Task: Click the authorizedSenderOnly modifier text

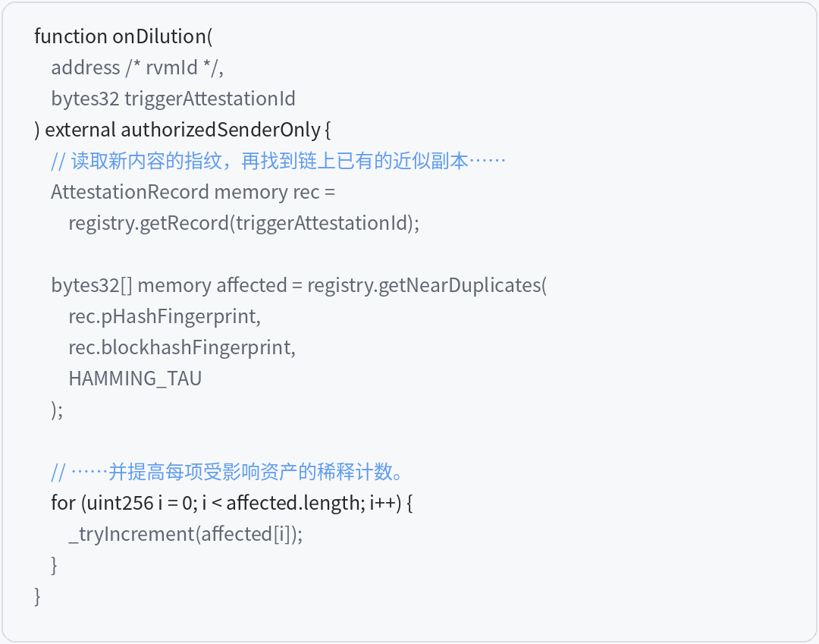Action: pyautogui.click(x=221, y=130)
